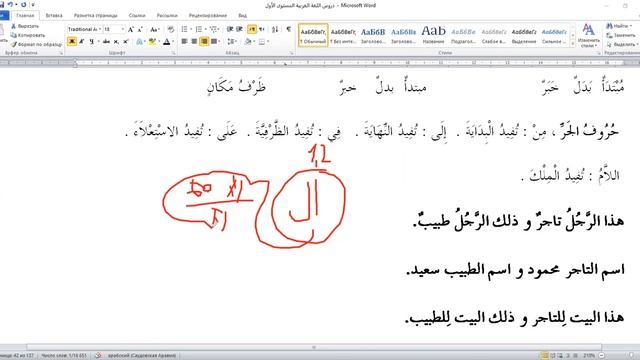Image resolution: width=640 pixels, height=360 pixels.
Task: Apply the font color (red A)
Action: click(x=166, y=41)
